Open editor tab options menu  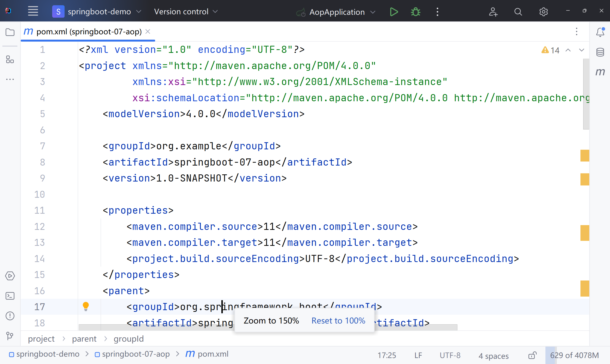[x=576, y=31]
